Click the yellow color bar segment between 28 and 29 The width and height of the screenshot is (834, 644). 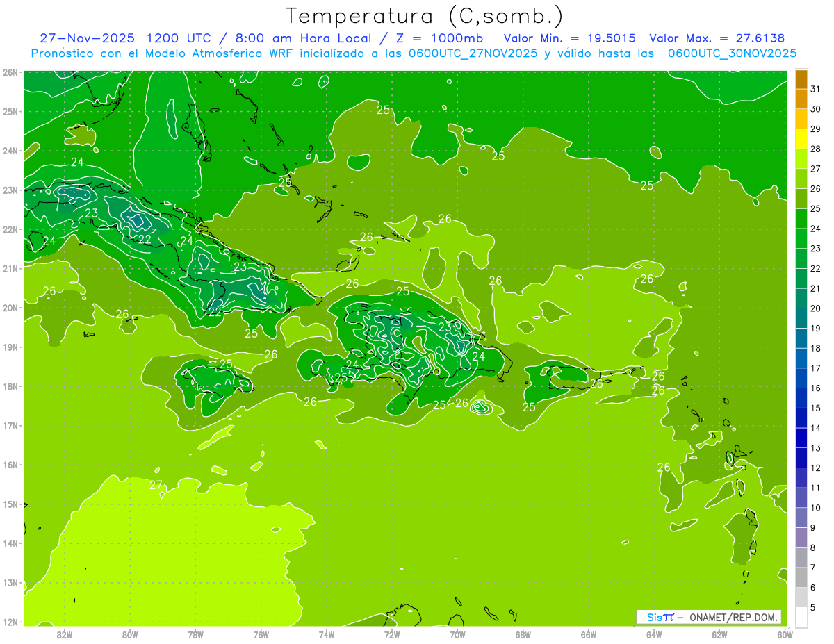click(x=802, y=139)
